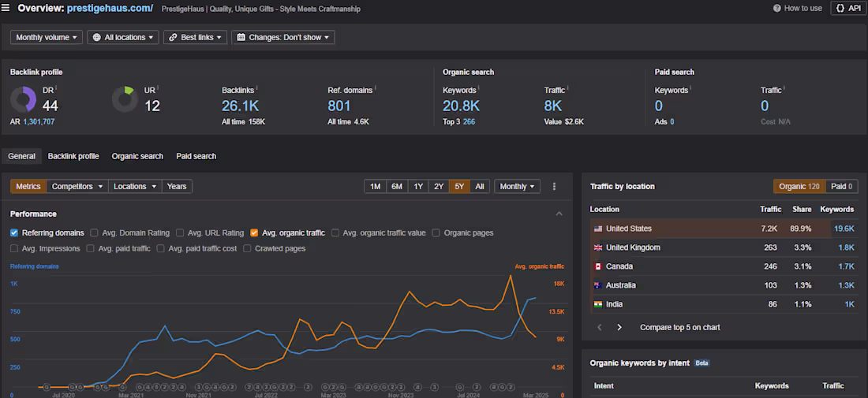Screen dimensions: 868x398
Task: Open the three-dot chart options menu
Action: pos(554,187)
